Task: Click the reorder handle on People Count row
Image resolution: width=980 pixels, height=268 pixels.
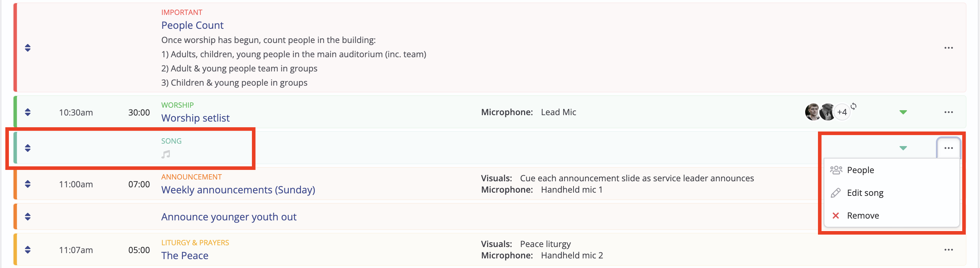Action: coord(28,48)
